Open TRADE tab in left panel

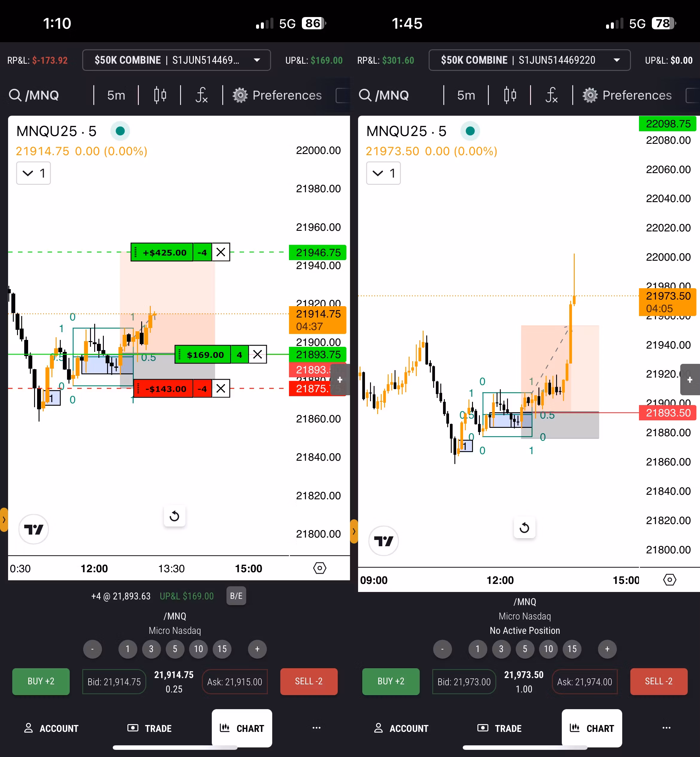[150, 728]
